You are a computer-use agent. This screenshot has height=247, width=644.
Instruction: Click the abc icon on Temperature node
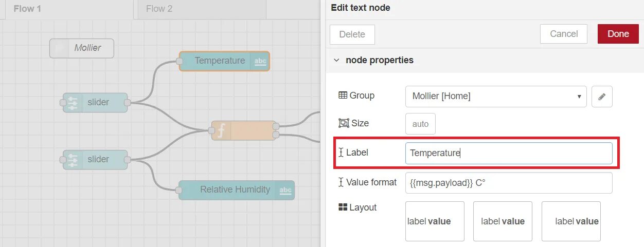(260, 61)
